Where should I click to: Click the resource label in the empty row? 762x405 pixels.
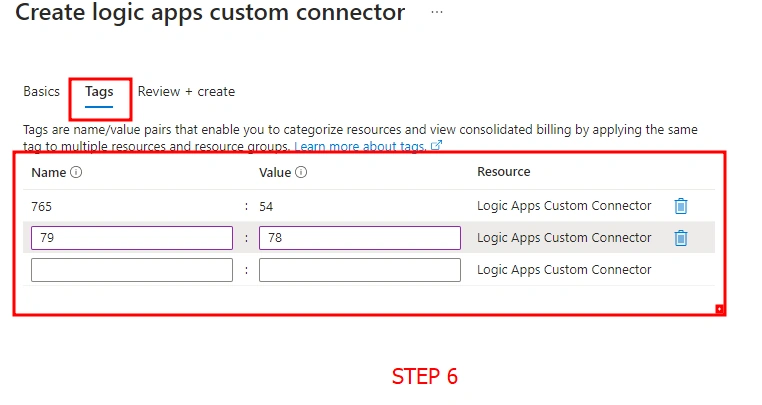tap(564, 270)
